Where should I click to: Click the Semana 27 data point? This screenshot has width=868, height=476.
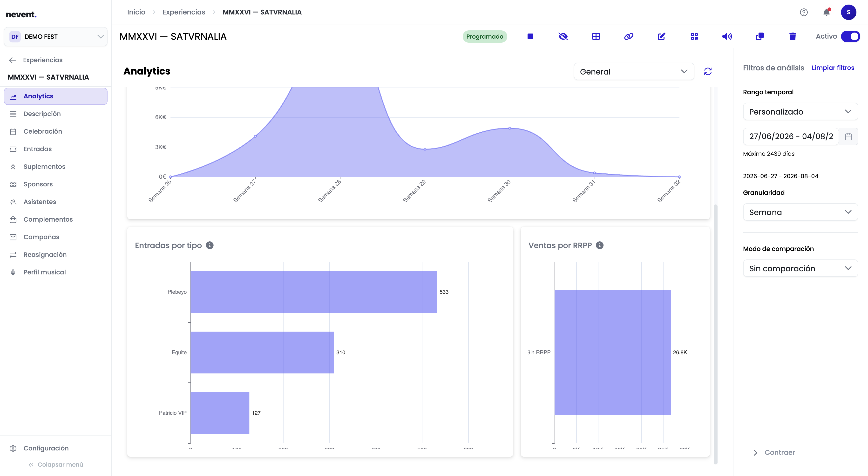(255, 136)
